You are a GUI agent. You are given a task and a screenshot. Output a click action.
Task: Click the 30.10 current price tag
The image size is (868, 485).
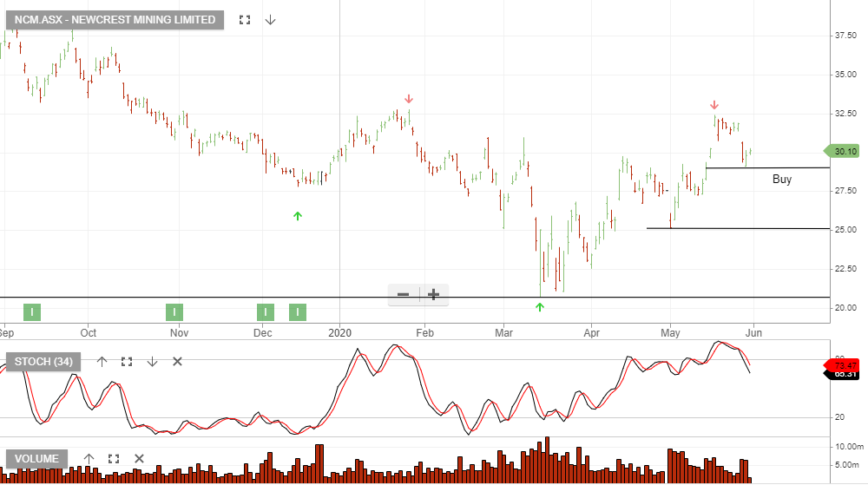pyautogui.click(x=841, y=152)
